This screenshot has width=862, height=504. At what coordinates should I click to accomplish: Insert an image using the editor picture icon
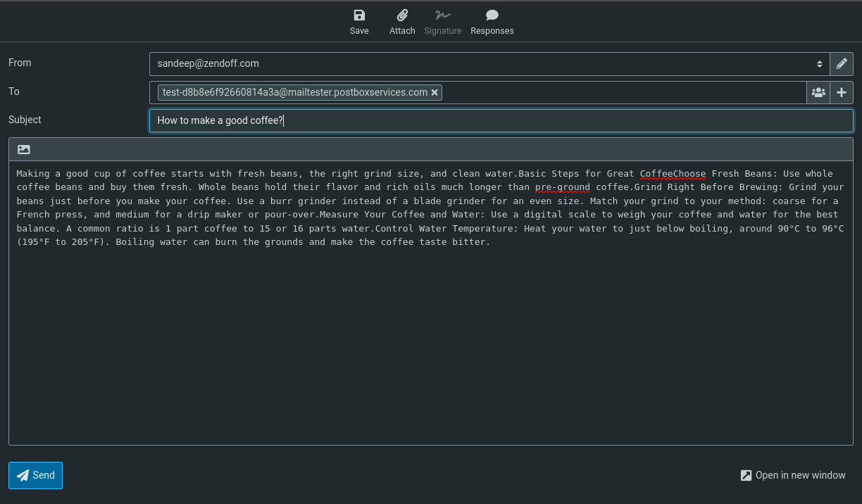[x=24, y=149]
